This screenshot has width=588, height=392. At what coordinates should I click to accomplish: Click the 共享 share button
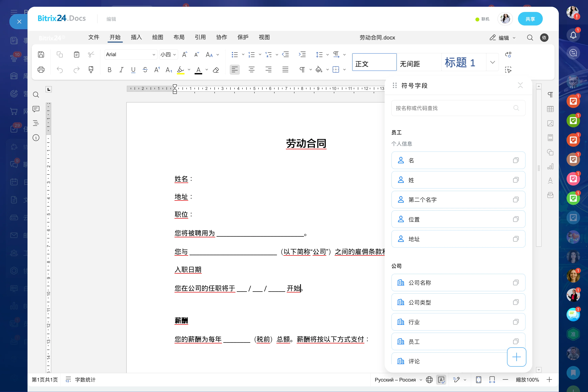(x=530, y=19)
